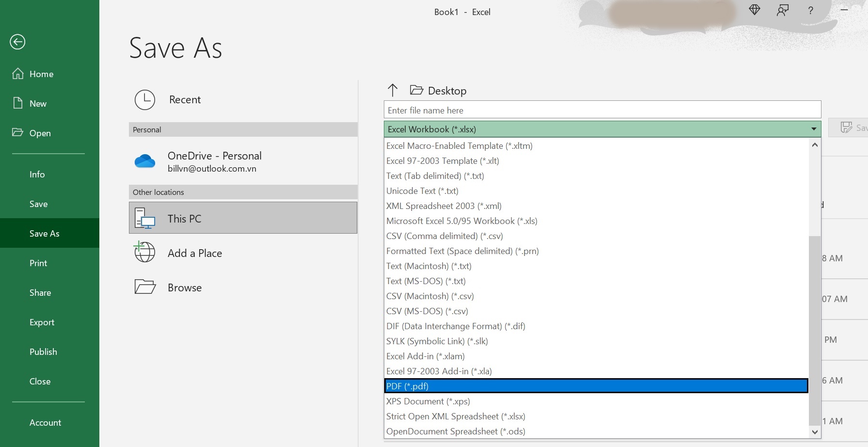Select SYLK (Symbolic Link) (*.slk)
This screenshot has height=447, width=868.
pos(596,341)
